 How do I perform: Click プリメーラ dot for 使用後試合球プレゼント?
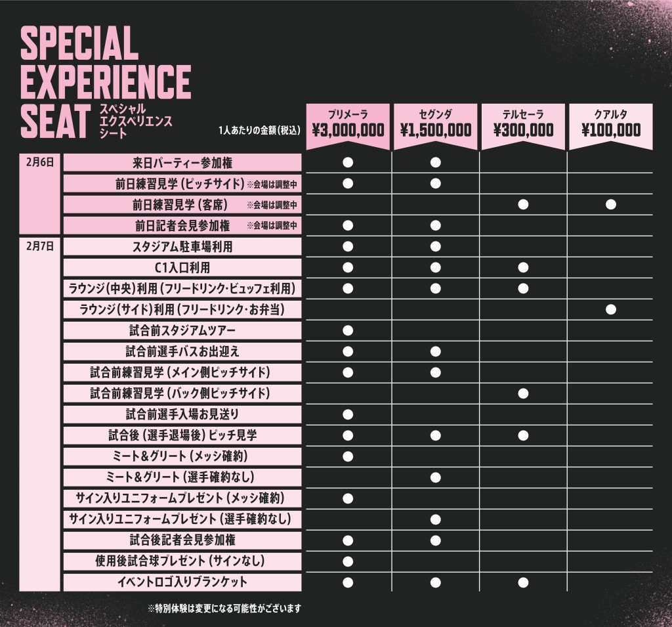pyautogui.click(x=348, y=561)
